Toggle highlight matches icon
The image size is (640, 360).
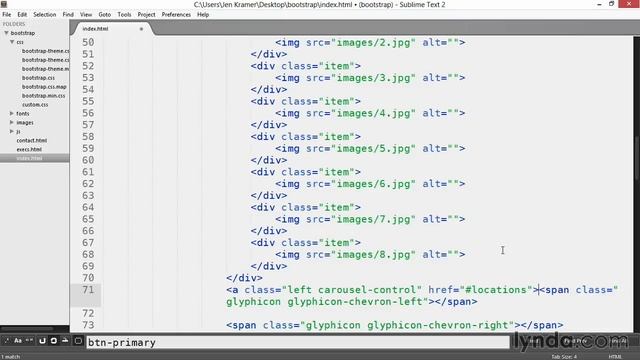tap(78, 340)
